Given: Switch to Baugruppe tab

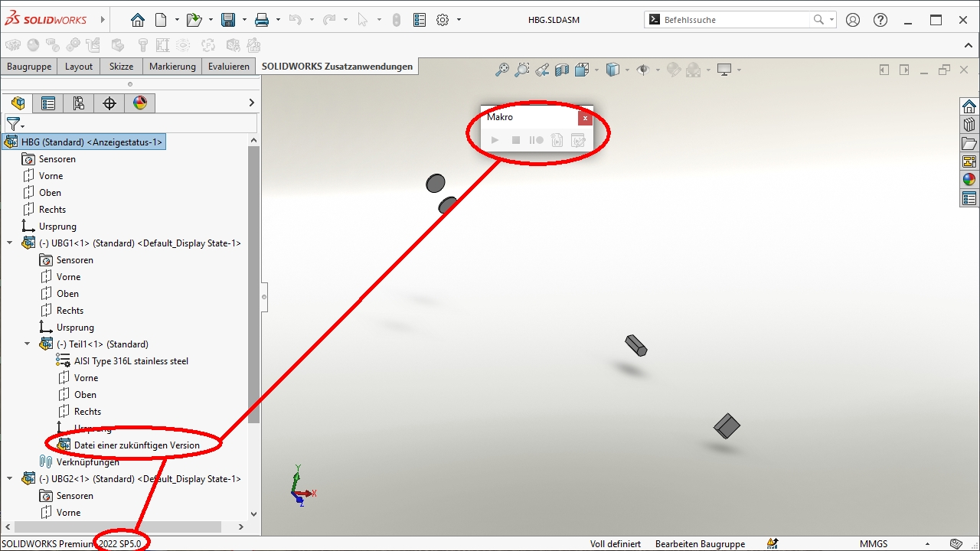Looking at the screenshot, I should (x=29, y=67).
